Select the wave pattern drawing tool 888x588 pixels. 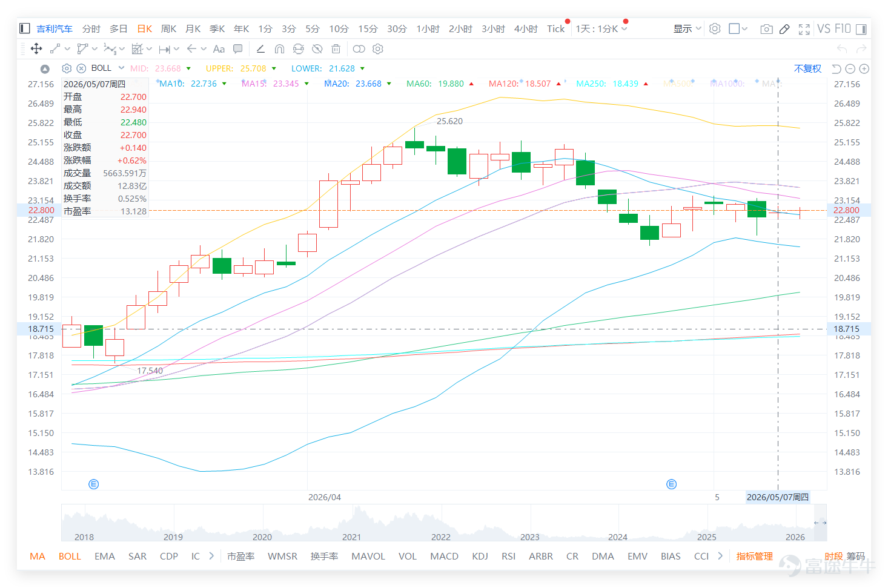tap(110, 49)
